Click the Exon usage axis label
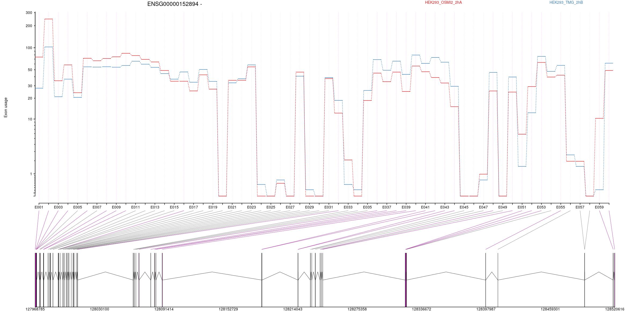 click(6, 107)
